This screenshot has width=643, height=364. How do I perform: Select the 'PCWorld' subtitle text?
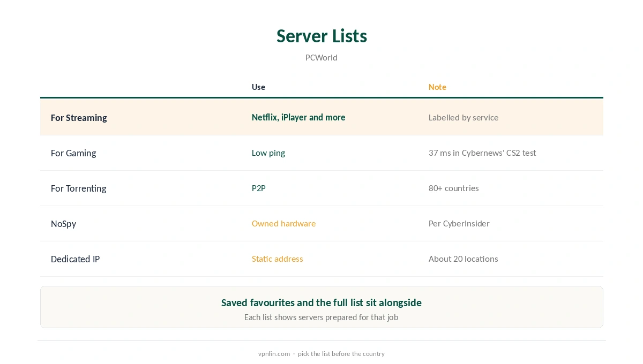click(x=322, y=58)
